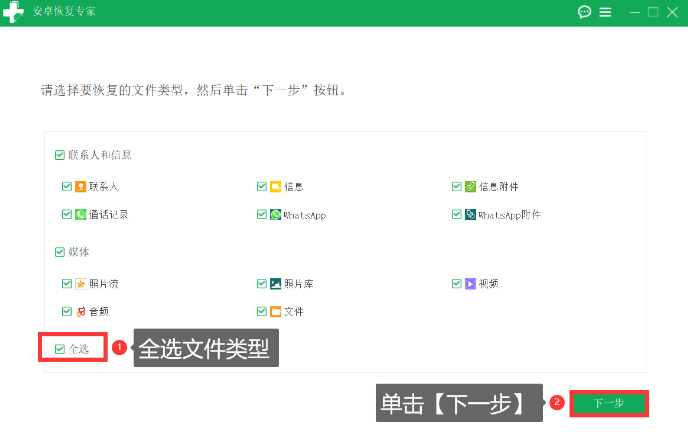Toggle the 通话记录 checkbox

pos(67,214)
